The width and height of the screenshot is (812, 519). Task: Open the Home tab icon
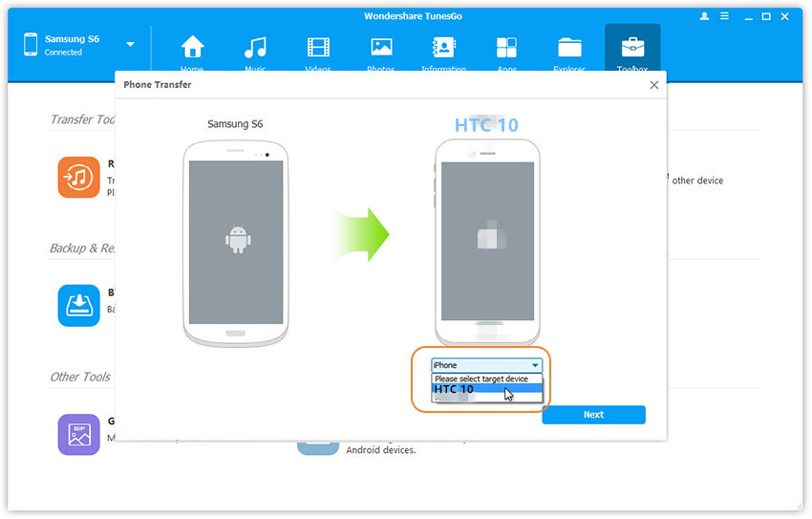[x=192, y=47]
